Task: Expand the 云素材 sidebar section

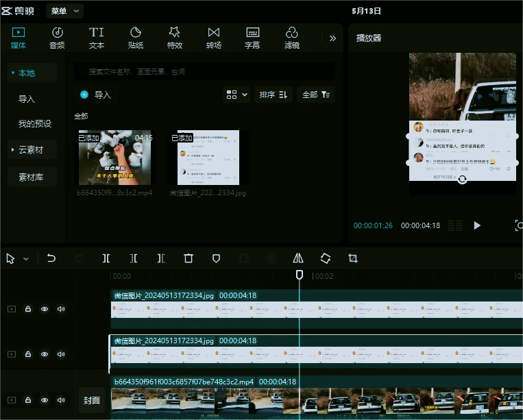Action: pyautogui.click(x=31, y=149)
